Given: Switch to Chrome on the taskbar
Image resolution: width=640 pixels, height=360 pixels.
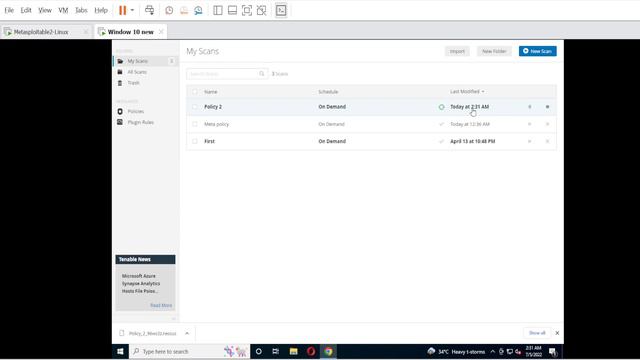Looking at the screenshot, I should coord(329,351).
